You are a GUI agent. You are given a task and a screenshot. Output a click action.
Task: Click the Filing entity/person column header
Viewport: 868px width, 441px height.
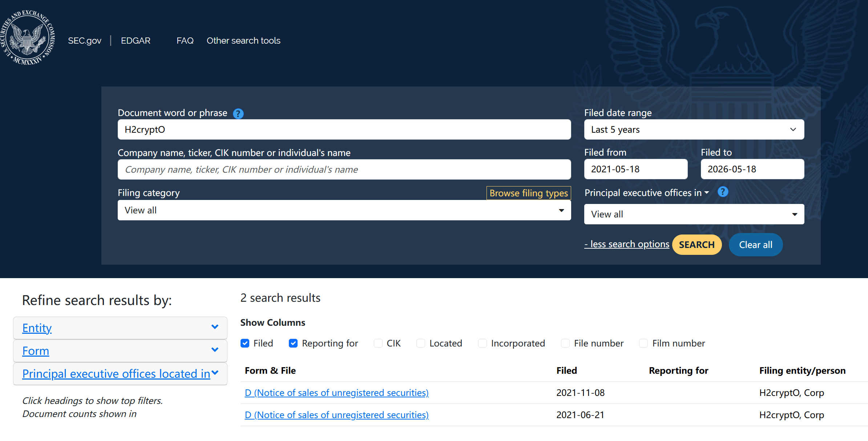point(802,370)
